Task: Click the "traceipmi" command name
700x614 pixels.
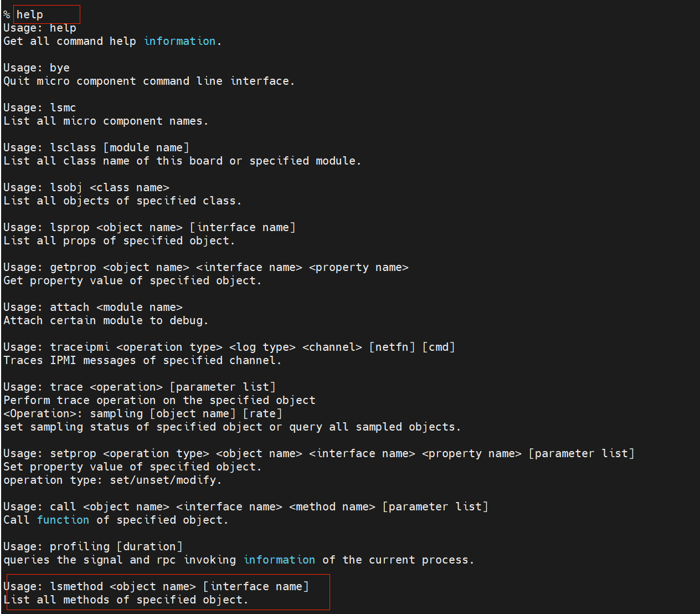Action: click(x=80, y=347)
